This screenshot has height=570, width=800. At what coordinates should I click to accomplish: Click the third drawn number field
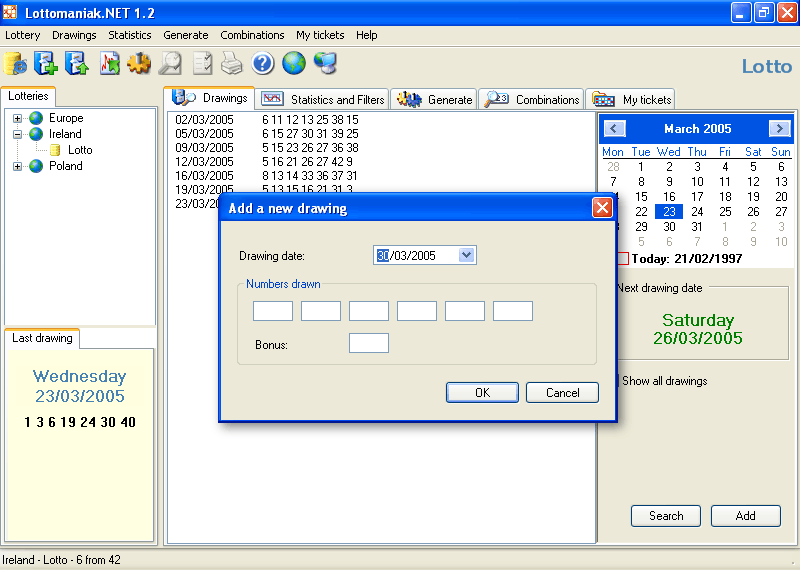(x=369, y=311)
